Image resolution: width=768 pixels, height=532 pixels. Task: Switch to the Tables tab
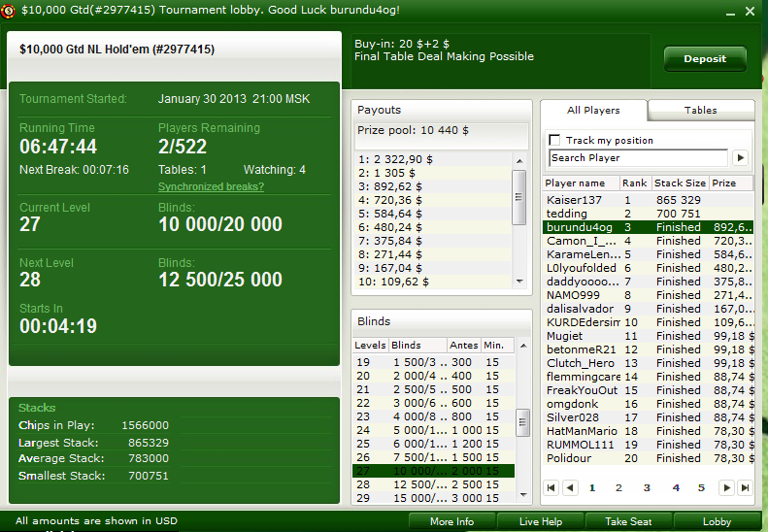pos(700,111)
